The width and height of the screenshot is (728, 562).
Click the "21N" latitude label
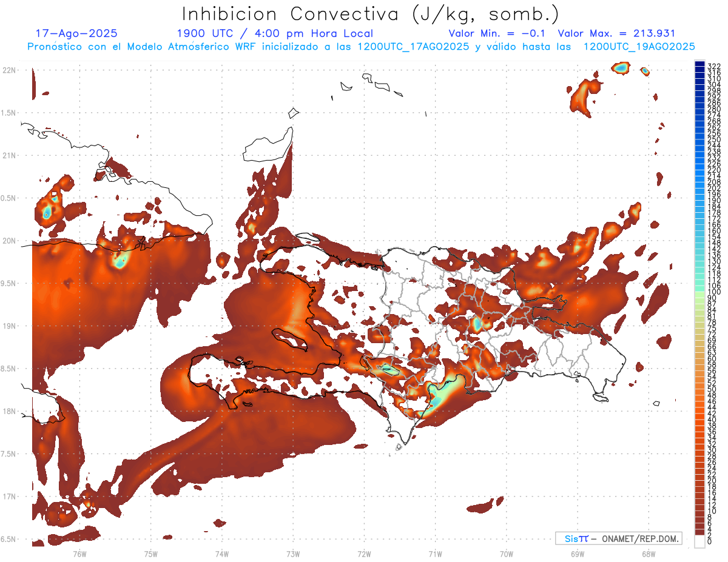9,155
